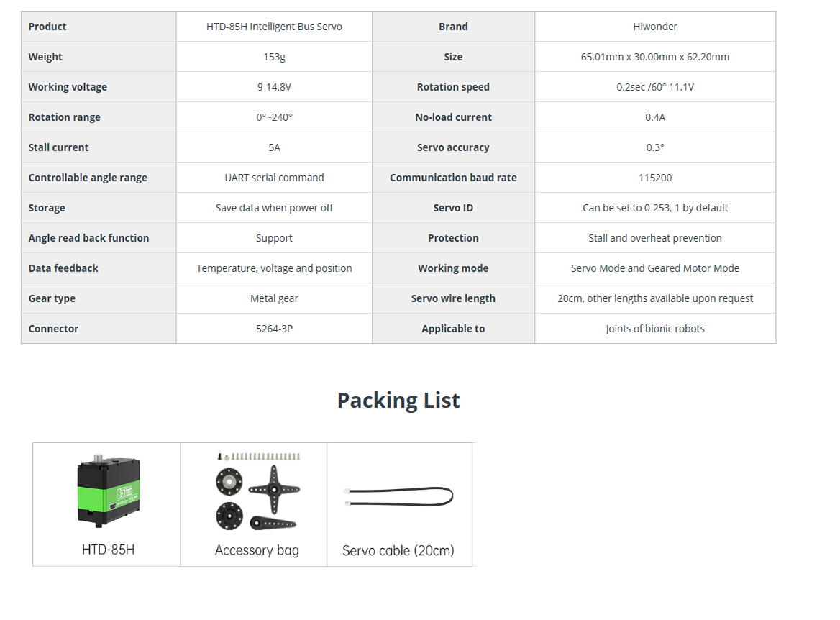This screenshot has height=620, width=840.
Task: Click the "5264-3P" connector value
Action: 274,329
